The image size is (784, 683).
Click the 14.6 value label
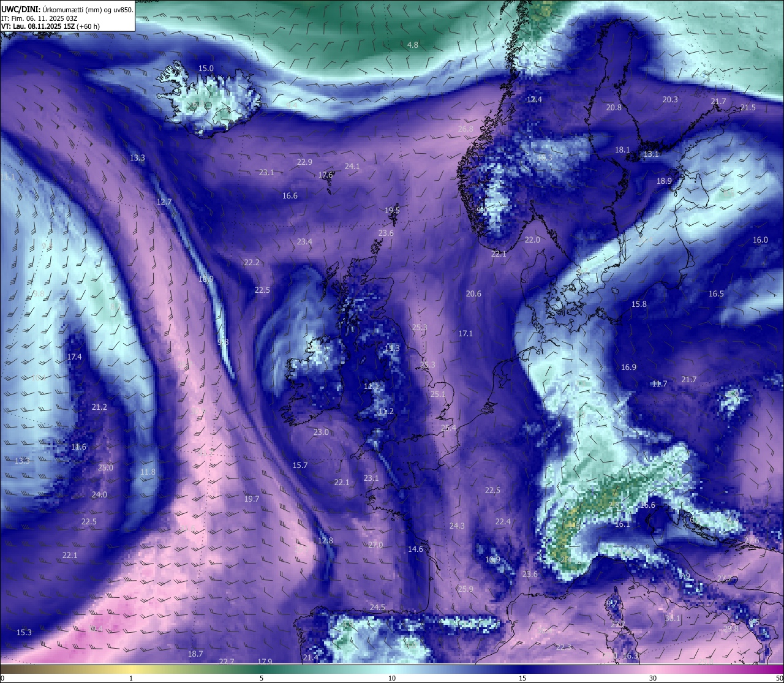click(x=415, y=549)
